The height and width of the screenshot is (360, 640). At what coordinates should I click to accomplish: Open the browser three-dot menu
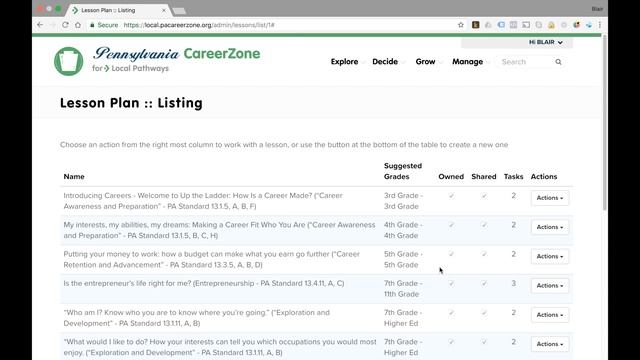(x=600, y=25)
